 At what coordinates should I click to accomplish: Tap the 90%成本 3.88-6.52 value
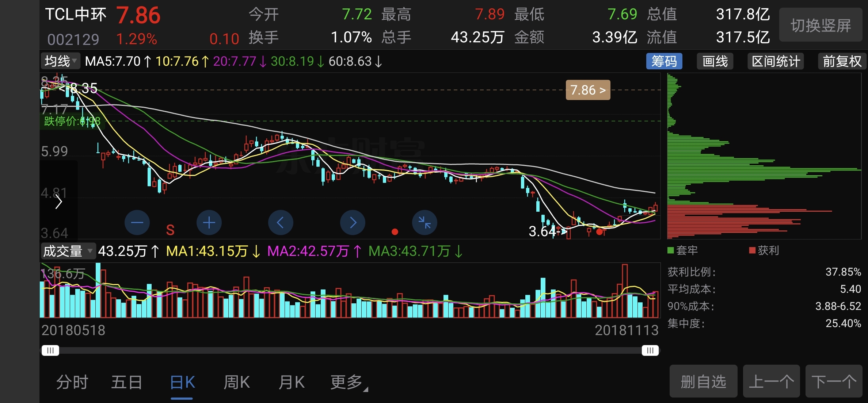click(x=838, y=306)
